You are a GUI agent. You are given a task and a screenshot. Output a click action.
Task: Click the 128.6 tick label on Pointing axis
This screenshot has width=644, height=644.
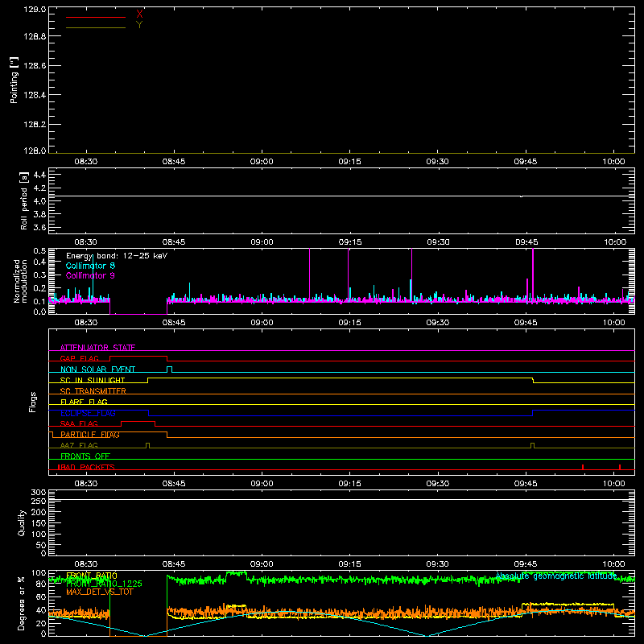tap(35, 66)
